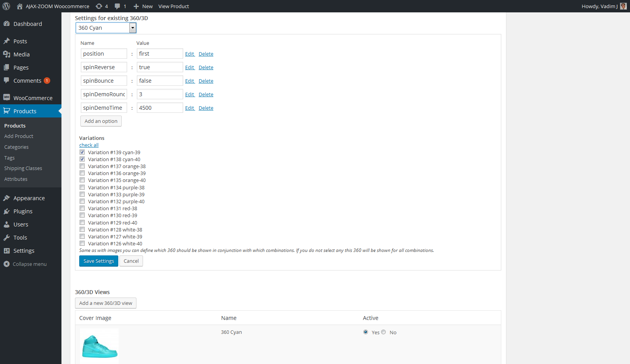The width and height of the screenshot is (630, 364).
Task: Click the Products cart icon
Action: coord(7,111)
